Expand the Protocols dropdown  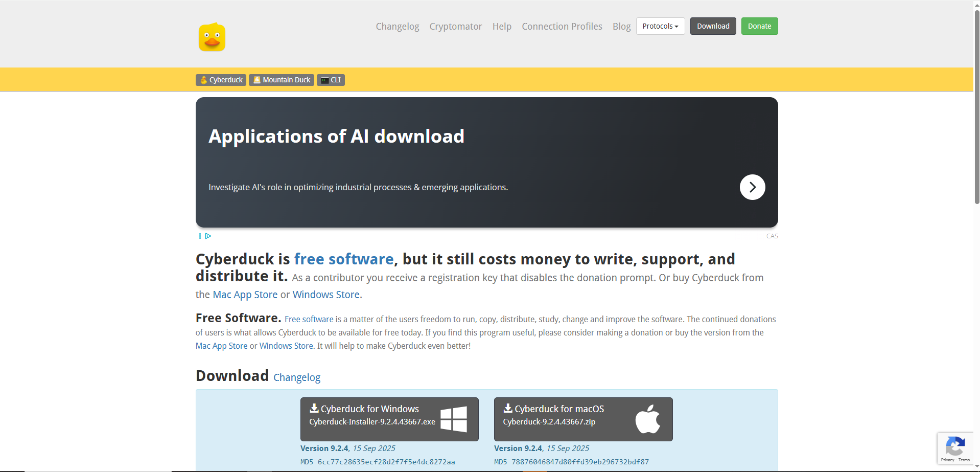click(x=660, y=27)
